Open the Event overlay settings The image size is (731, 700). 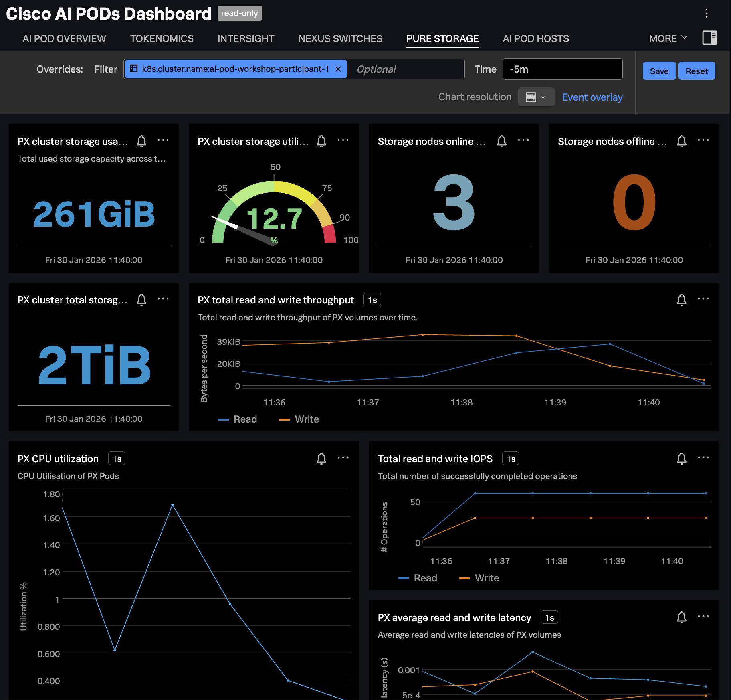pos(592,97)
